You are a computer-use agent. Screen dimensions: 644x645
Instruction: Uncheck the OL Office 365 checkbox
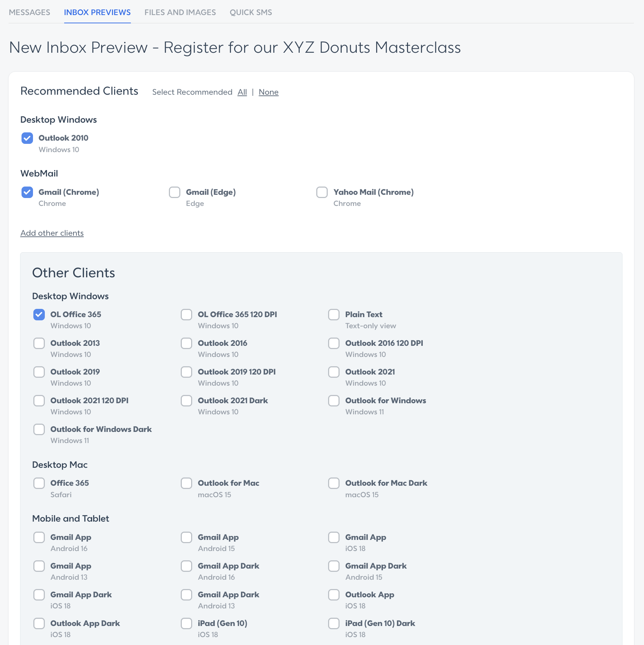pos(39,315)
